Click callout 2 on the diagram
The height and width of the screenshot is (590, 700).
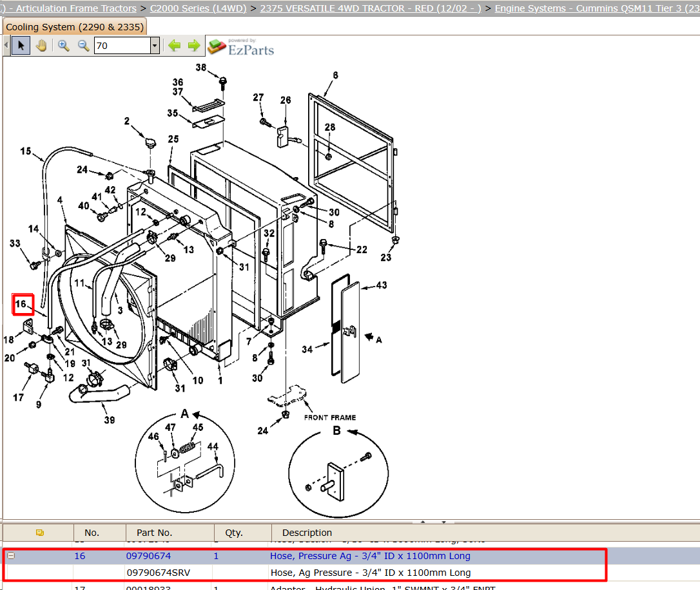[127, 121]
